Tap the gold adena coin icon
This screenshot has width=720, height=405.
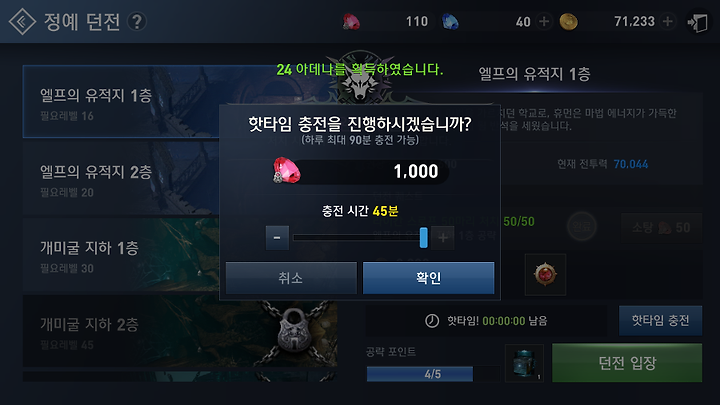pos(568,22)
